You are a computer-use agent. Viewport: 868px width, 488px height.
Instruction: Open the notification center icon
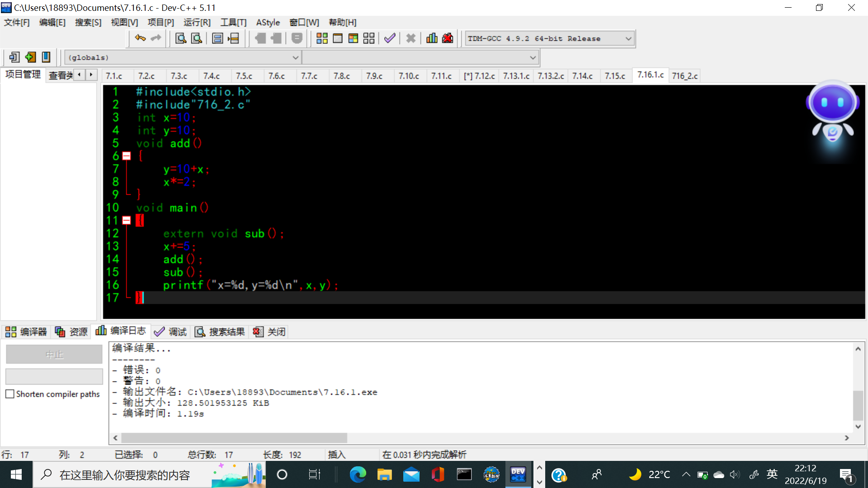(846, 475)
